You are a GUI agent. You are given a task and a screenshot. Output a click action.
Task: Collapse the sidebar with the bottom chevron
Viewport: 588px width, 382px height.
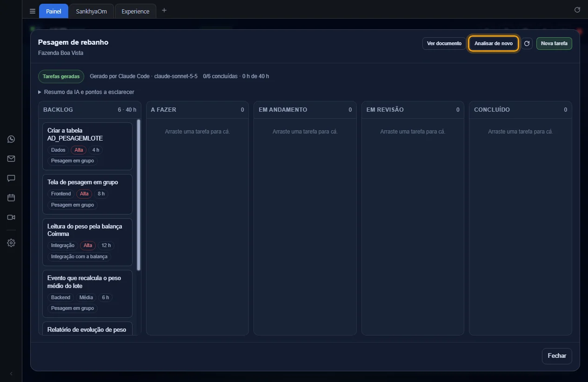[11, 374]
